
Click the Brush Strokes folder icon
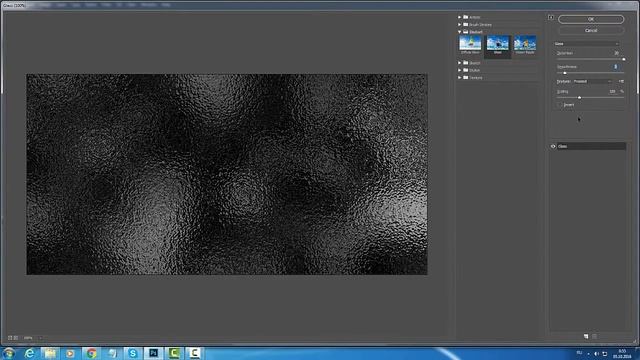[x=466, y=24]
